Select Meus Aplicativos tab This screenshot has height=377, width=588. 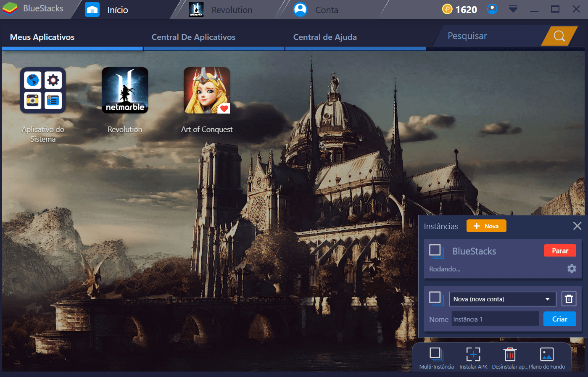tap(72, 37)
